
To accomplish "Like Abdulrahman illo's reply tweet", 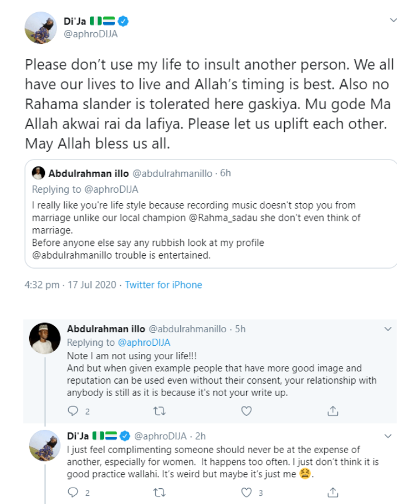I will [x=247, y=411].
